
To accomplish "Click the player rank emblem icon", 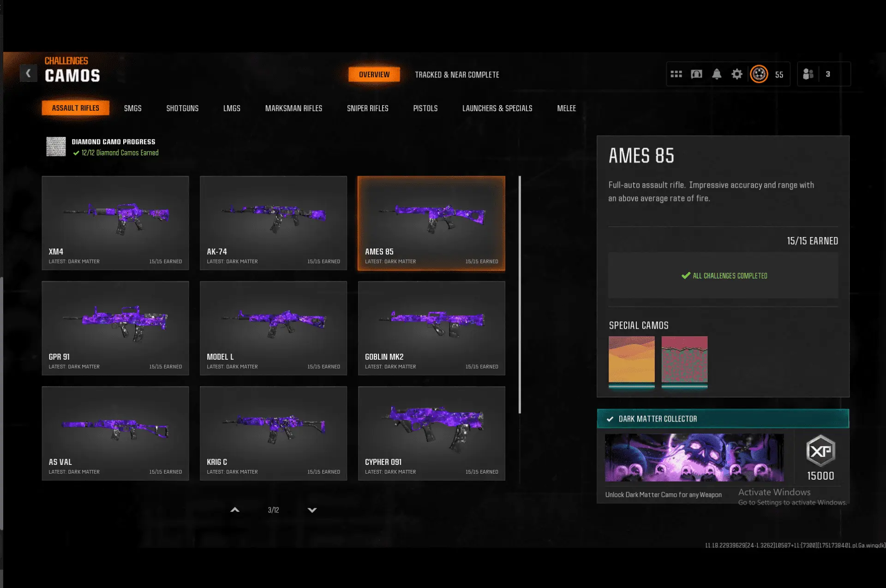I will point(759,74).
